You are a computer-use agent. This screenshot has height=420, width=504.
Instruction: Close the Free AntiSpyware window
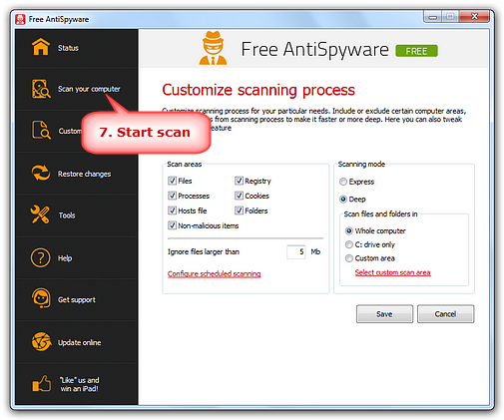[x=474, y=16]
